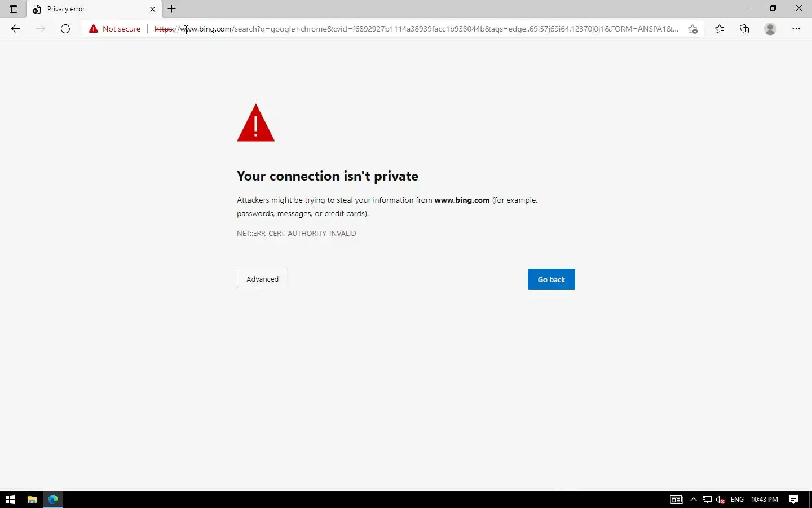The height and width of the screenshot is (508, 812).
Task: Go back using the toolbar arrow
Action: point(16,29)
